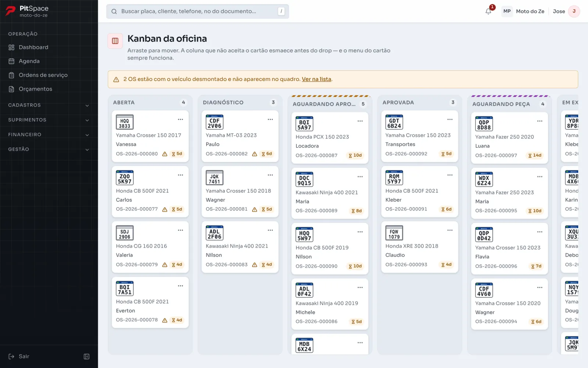Open Honda XRE 300 2018 Claudio card
This screenshot has height=368, width=588.
click(x=419, y=247)
